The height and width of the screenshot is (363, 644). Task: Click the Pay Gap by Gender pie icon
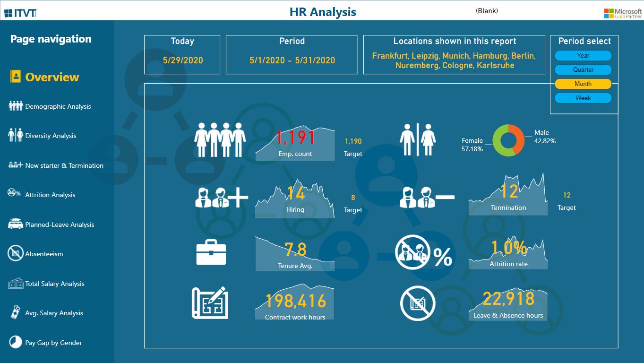coord(16,342)
